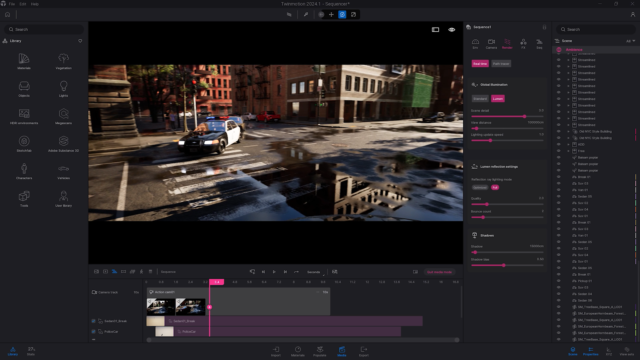Open the Sketchfab library category

coord(24,144)
